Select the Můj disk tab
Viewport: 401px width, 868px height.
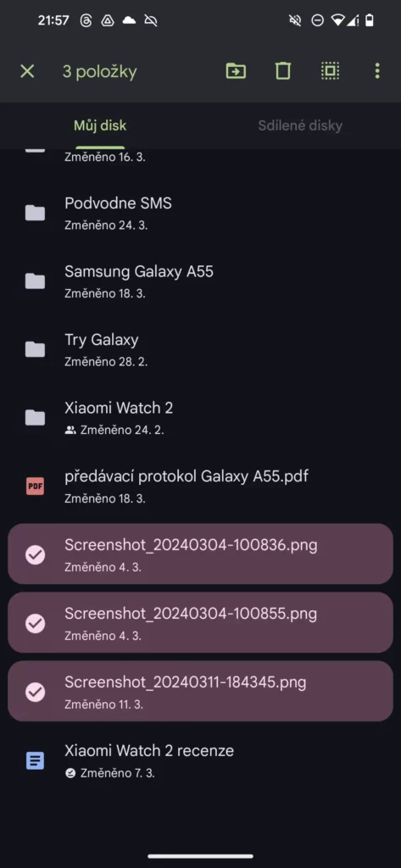(x=100, y=125)
